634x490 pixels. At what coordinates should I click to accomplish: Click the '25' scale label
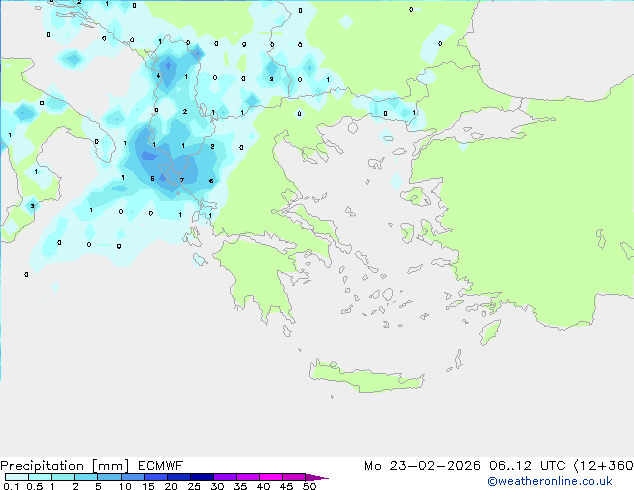pos(194,486)
